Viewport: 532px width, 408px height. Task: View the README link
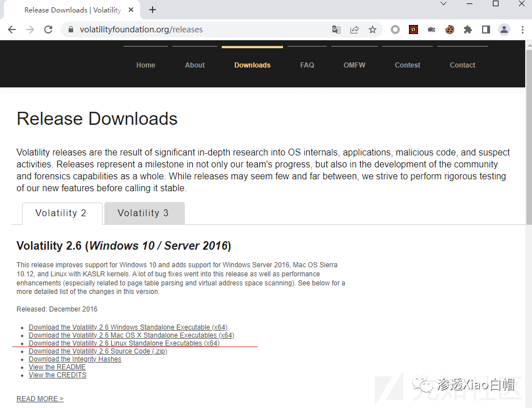(57, 367)
